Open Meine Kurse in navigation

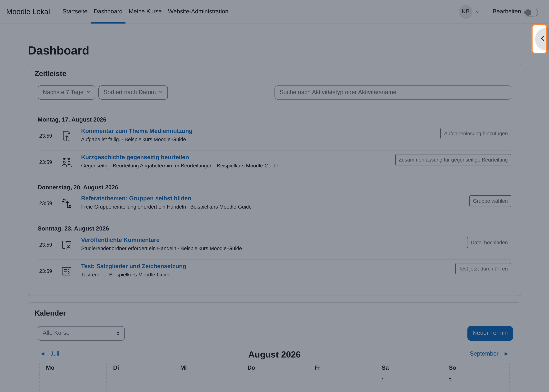point(145,11)
